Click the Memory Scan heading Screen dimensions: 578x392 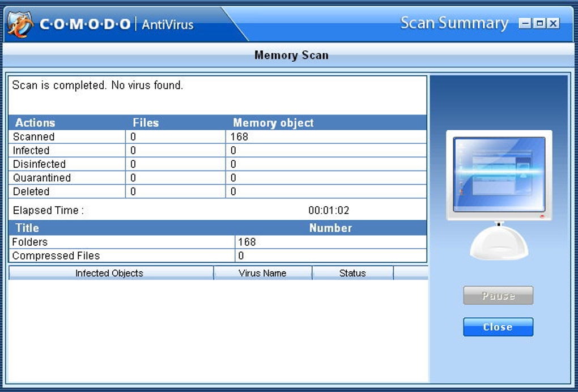(x=291, y=56)
